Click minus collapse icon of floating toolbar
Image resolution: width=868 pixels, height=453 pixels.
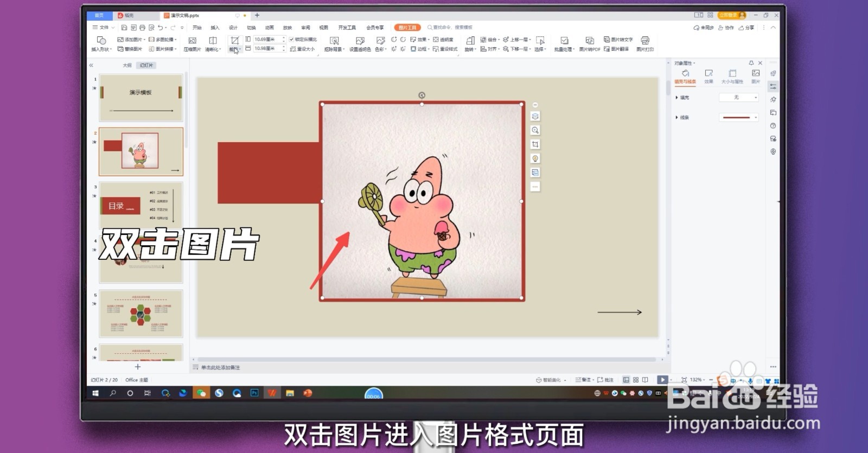pyautogui.click(x=535, y=105)
